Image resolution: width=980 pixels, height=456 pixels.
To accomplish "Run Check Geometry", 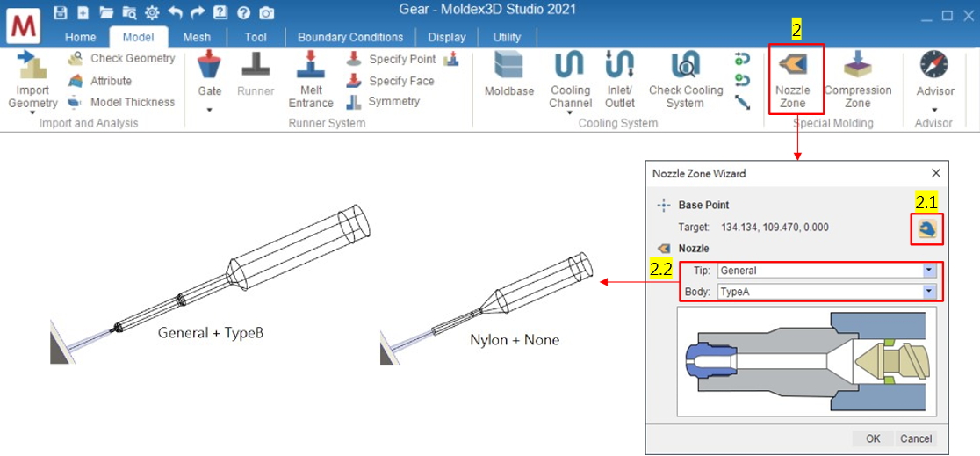I will coord(122,58).
